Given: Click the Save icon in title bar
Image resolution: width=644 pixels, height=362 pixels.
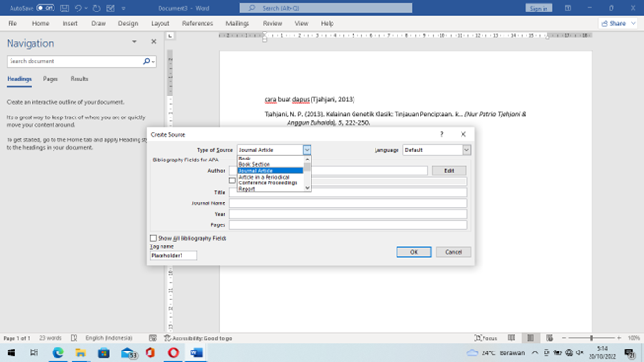Looking at the screenshot, I should click(x=64, y=8).
